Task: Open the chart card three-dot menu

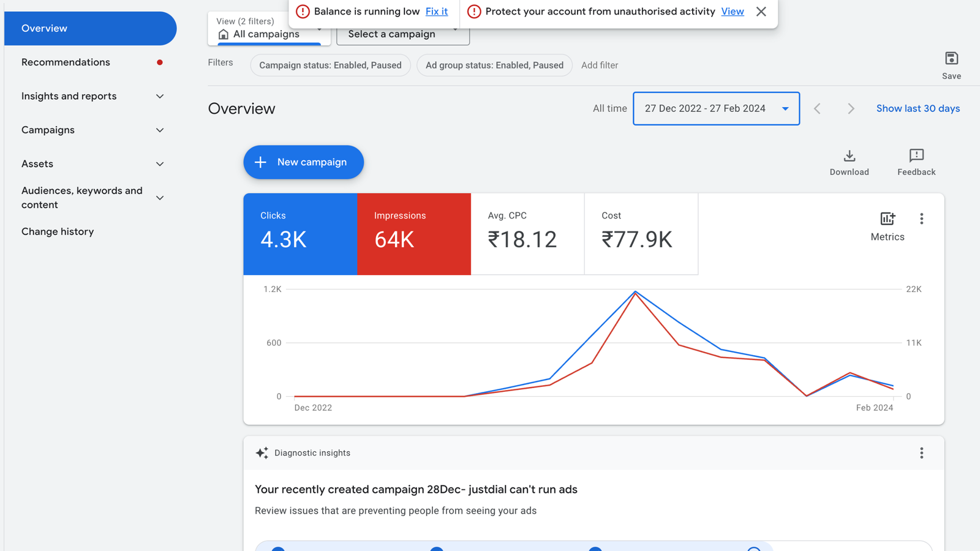Action: click(921, 219)
